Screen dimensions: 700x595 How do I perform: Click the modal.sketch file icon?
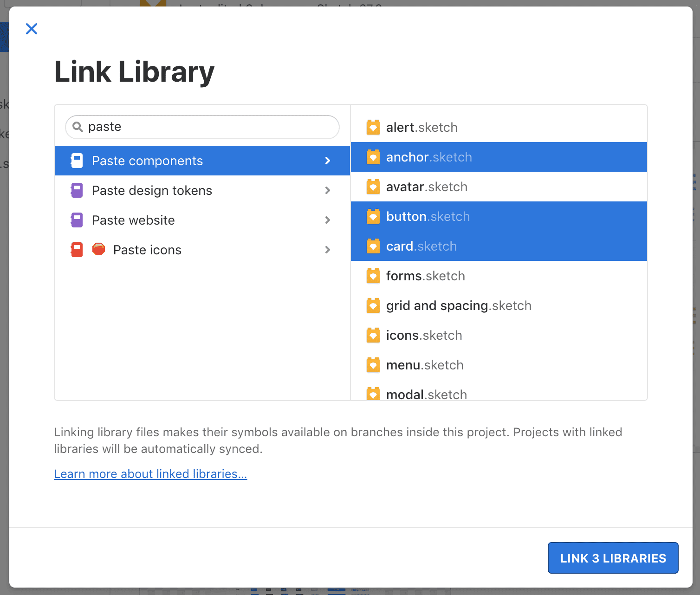coord(373,394)
